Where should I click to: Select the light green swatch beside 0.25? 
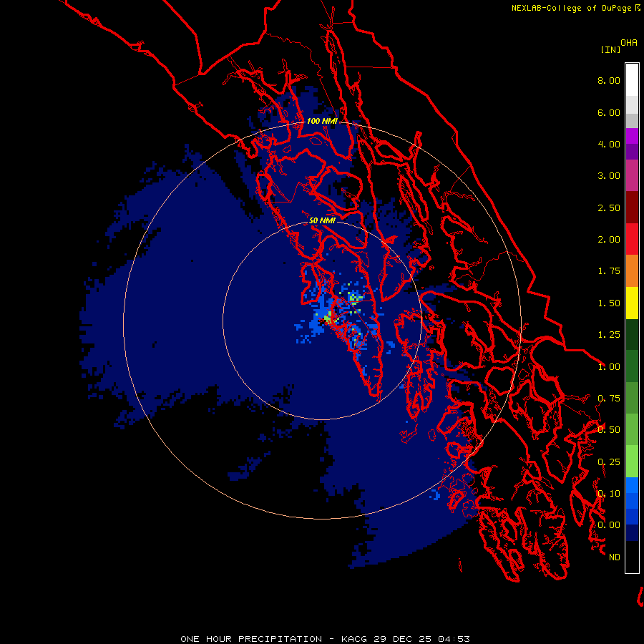tap(632, 462)
